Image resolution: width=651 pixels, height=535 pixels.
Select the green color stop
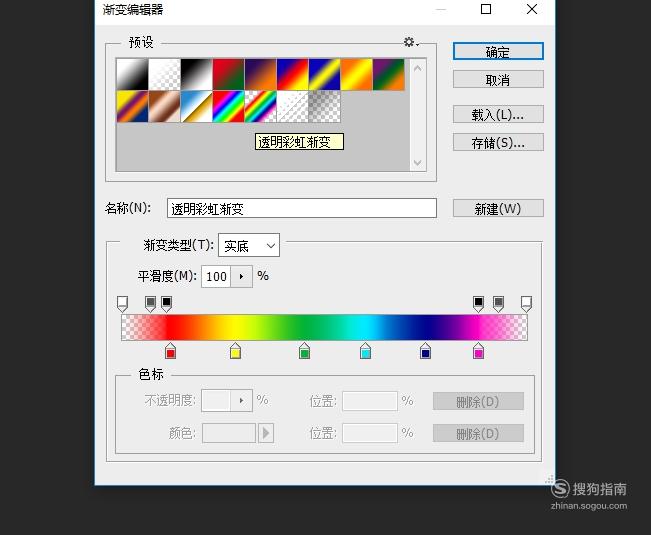coord(304,351)
